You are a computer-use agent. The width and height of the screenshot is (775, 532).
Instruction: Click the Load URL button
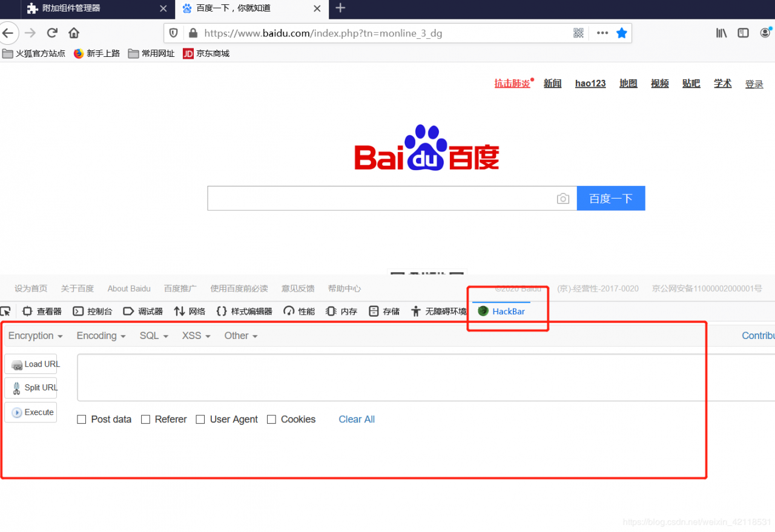31,364
